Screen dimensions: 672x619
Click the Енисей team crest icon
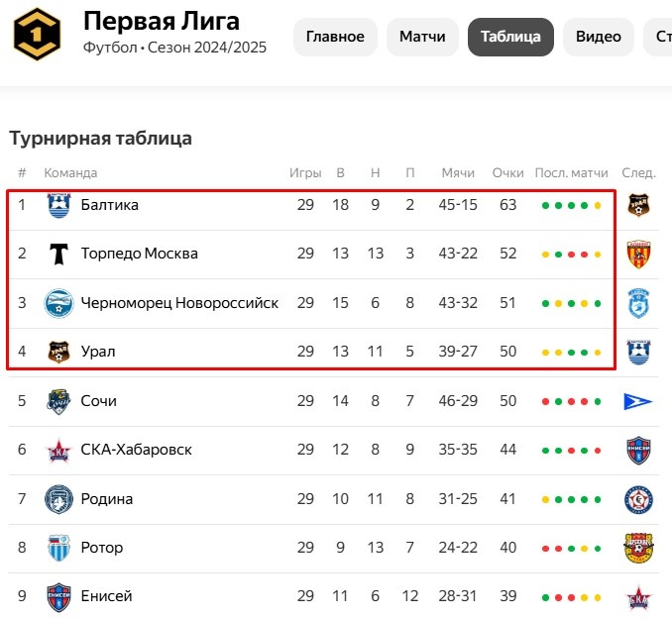(x=58, y=597)
